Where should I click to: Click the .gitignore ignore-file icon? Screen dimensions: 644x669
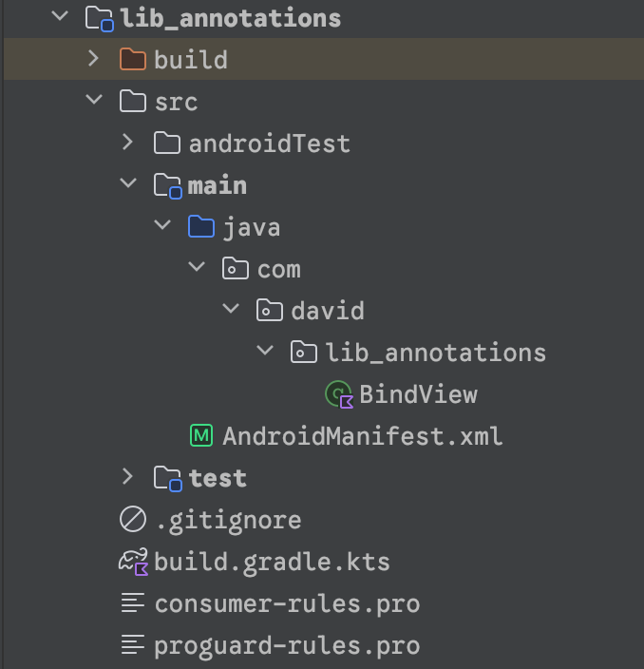point(133,520)
